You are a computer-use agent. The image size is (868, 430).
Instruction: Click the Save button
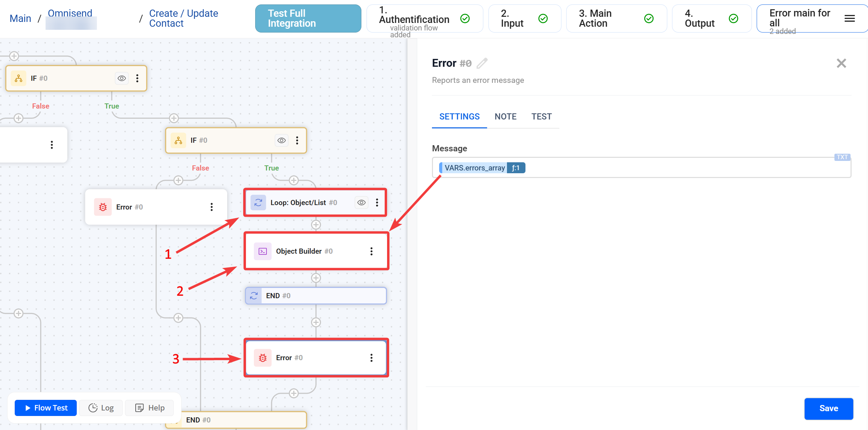coord(828,408)
